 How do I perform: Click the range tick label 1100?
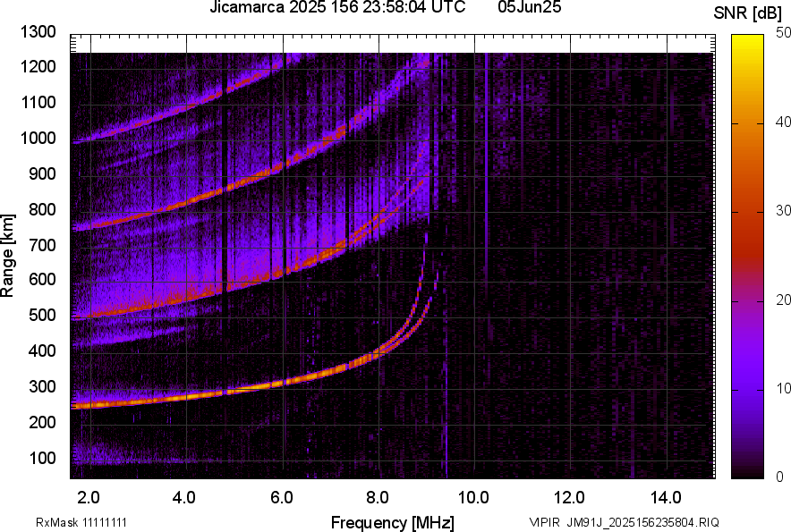coord(38,102)
